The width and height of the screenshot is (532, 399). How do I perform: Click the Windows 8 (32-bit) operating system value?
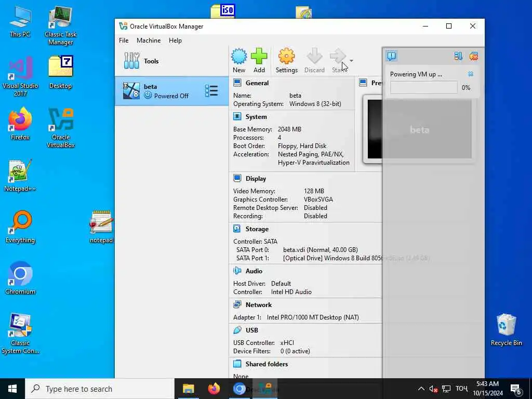click(x=315, y=104)
